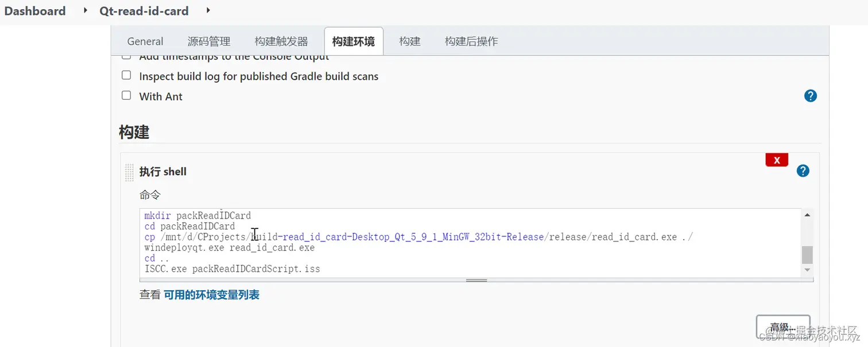This screenshot has height=347, width=868.
Task: Delete the 执行 shell build step
Action: click(x=777, y=160)
